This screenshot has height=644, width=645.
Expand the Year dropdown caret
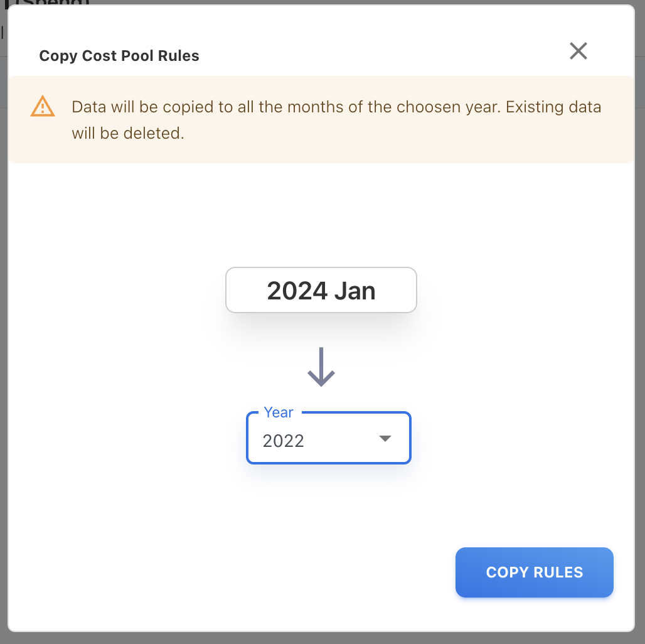[x=385, y=439]
